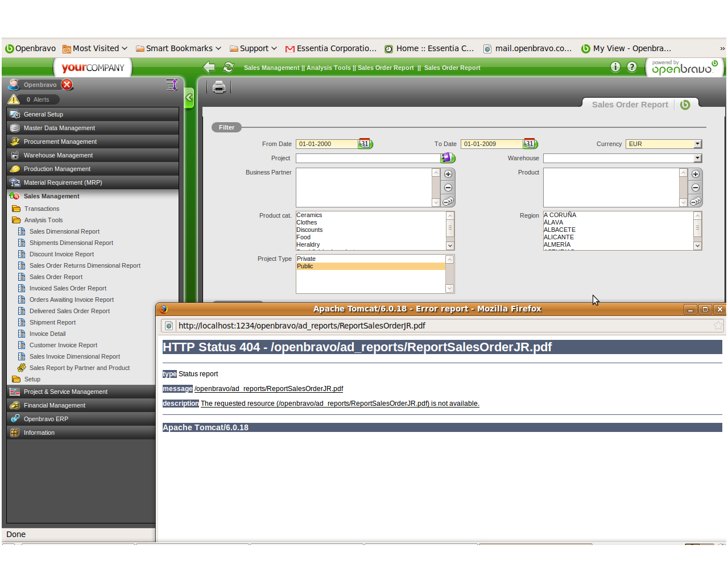Show more bookmarks chevron
The width and height of the screenshot is (728, 582).
coord(722,49)
